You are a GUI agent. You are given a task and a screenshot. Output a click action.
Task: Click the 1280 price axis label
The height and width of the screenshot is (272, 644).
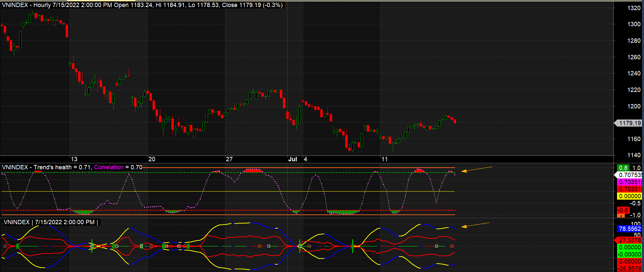point(634,41)
